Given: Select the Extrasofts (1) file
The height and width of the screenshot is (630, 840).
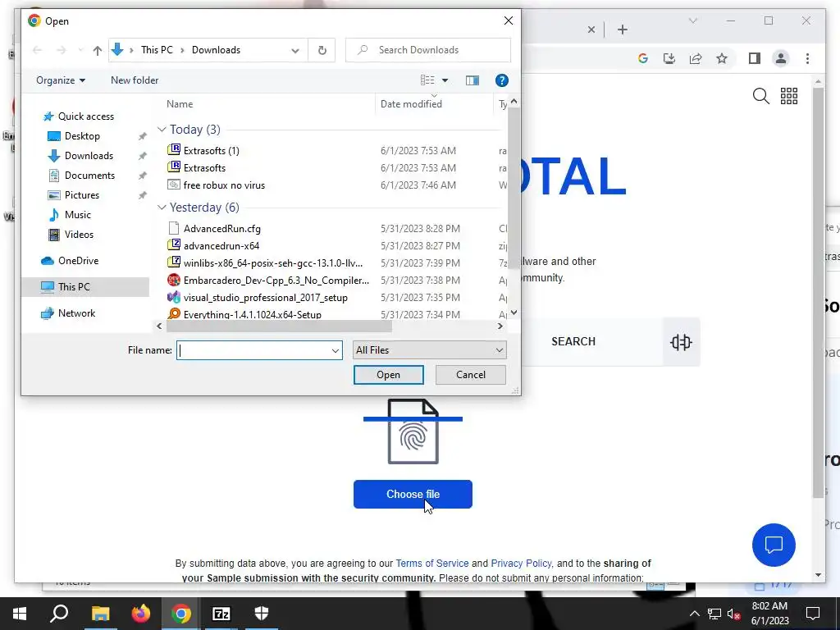Looking at the screenshot, I should [x=211, y=151].
